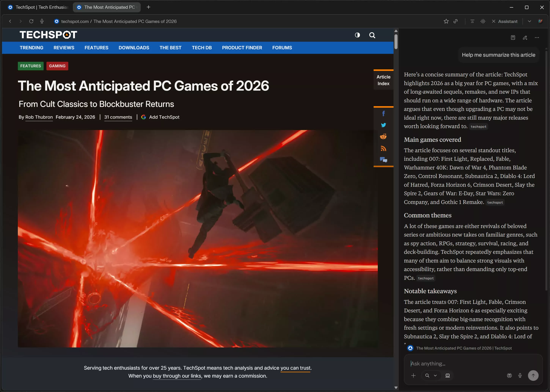The image size is (550, 392).
Task: Share article on Reddit
Action: click(x=383, y=136)
